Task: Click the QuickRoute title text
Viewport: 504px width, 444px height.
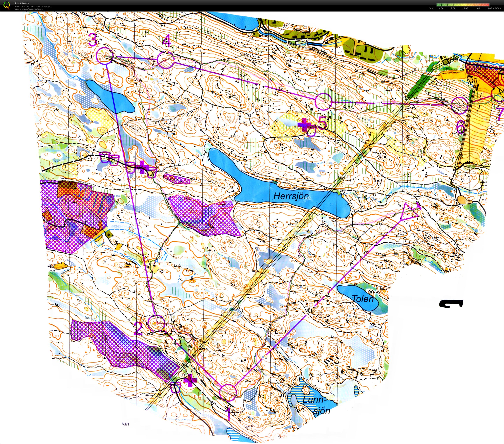Action: 22,3
